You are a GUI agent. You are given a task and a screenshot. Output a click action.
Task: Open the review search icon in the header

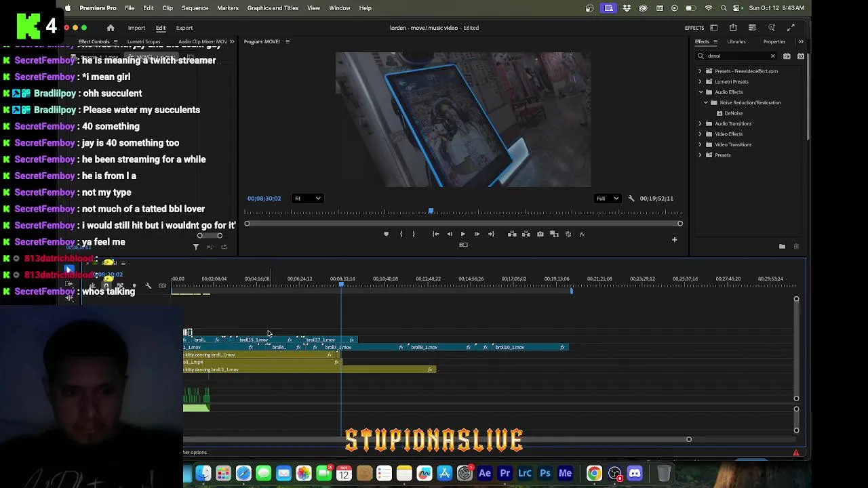772,28
